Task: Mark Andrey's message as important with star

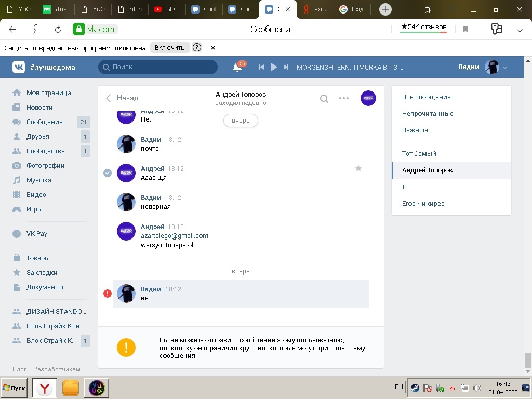Action: click(358, 168)
